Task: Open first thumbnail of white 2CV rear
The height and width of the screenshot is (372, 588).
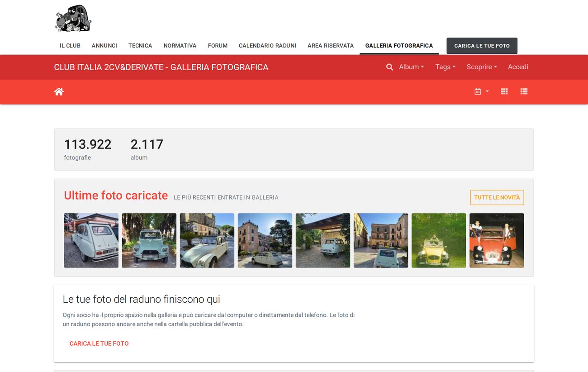Action: (91, 240)
